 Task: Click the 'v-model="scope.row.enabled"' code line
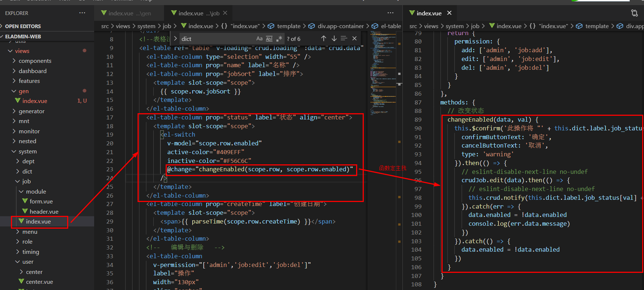214,143
